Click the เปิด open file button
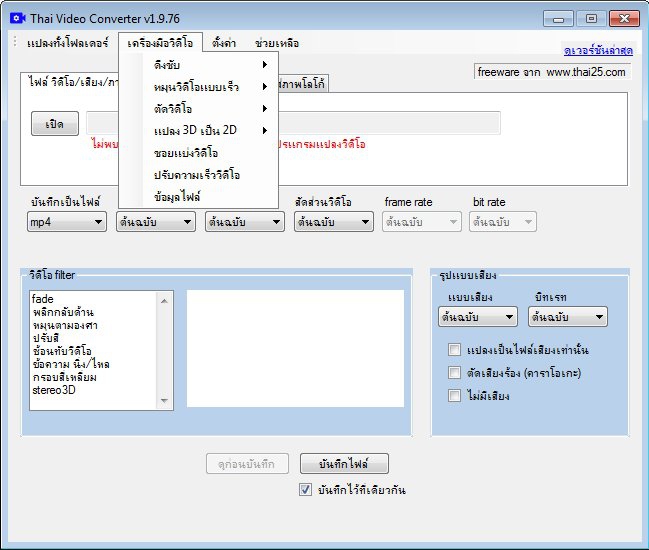Screen dimensions: 649x550 coord(55,123)
